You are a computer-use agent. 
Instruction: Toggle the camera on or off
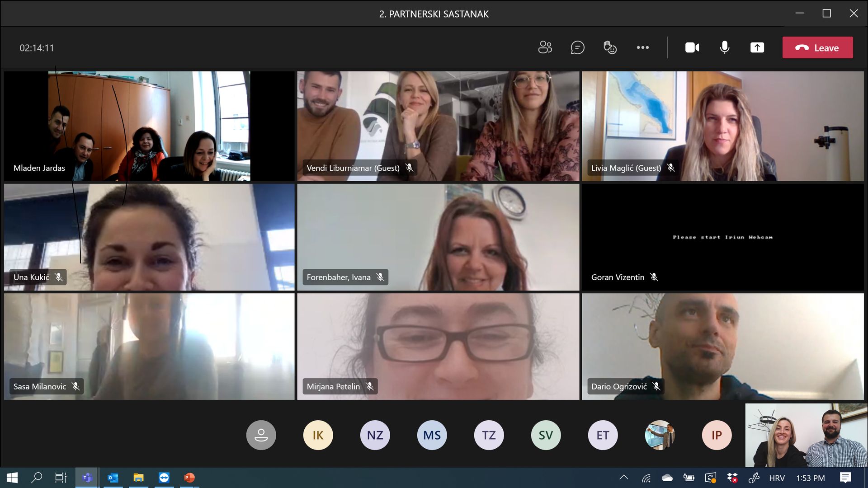point(692,47)
